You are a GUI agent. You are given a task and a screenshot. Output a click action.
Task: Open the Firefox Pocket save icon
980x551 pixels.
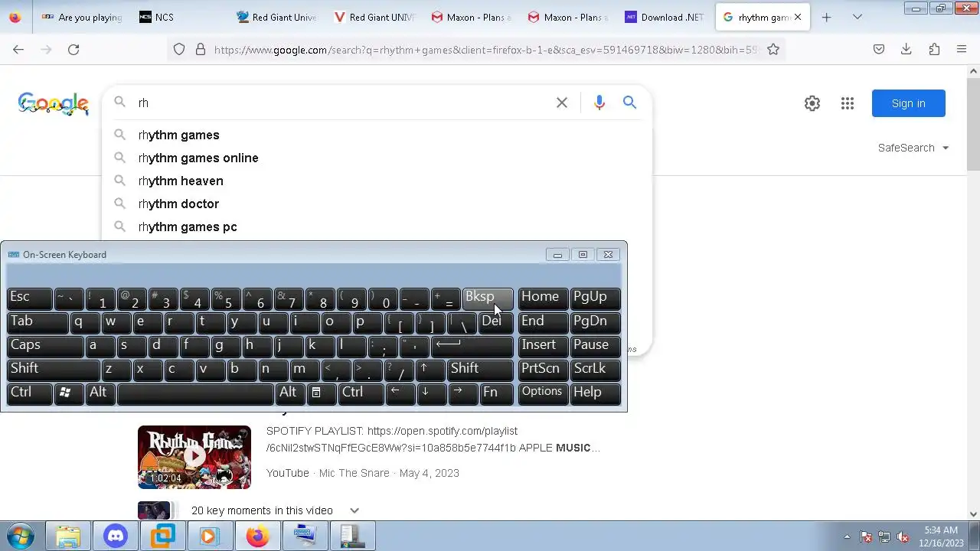879,50
